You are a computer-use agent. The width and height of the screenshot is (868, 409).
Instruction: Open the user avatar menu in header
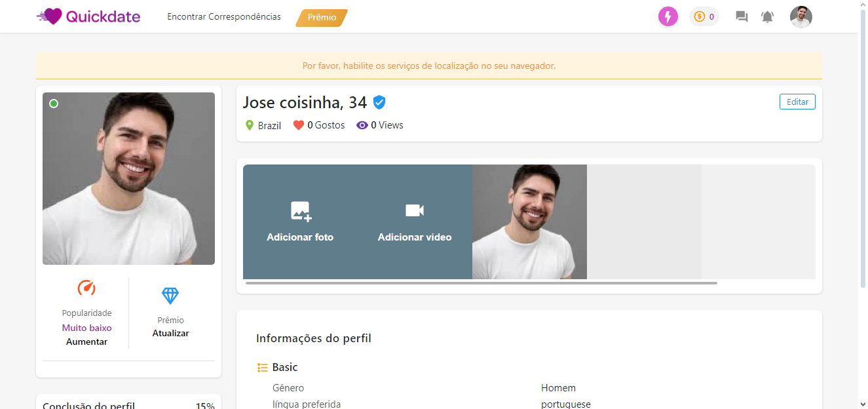[x=801, y=17]
